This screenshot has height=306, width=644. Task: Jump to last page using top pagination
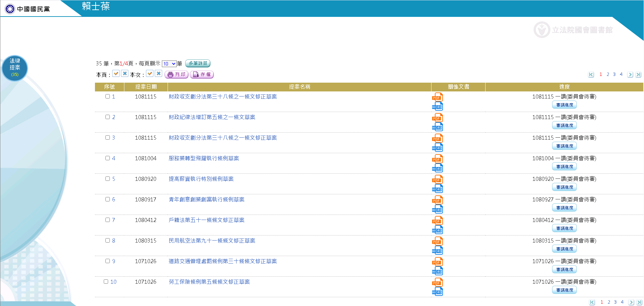(x=638, y=75)
